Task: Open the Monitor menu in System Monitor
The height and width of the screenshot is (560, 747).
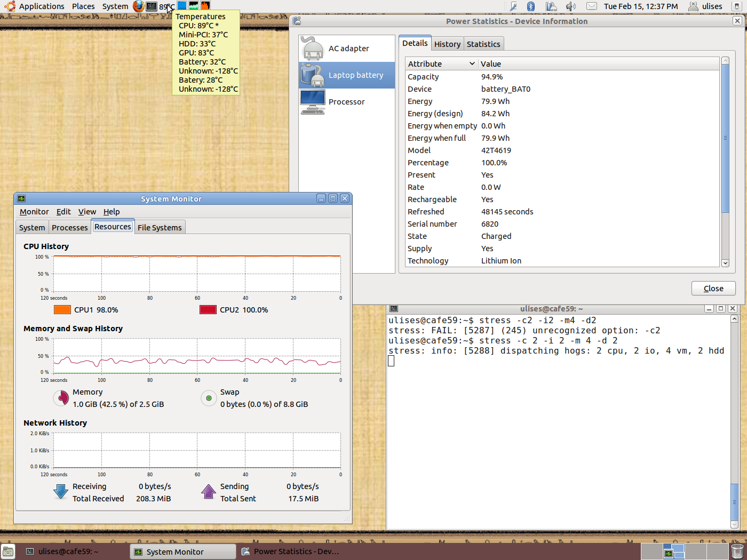Action: point(34,212)
